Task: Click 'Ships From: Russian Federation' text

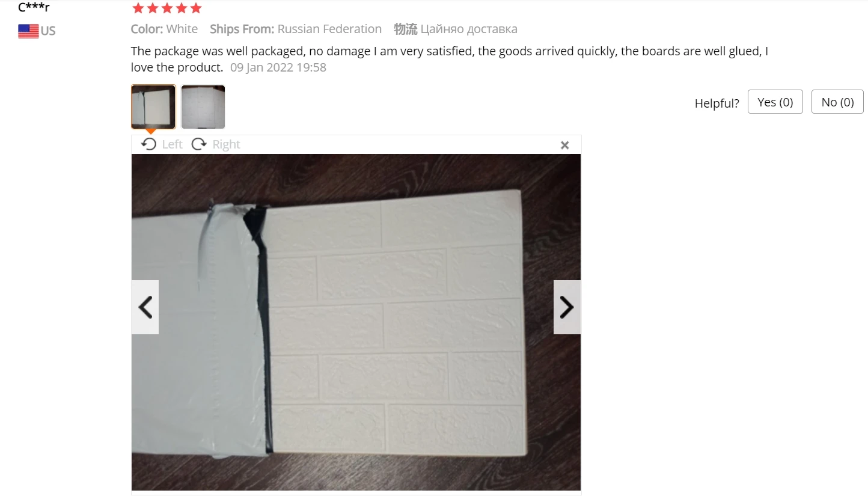Action: [x=296, y=29]
